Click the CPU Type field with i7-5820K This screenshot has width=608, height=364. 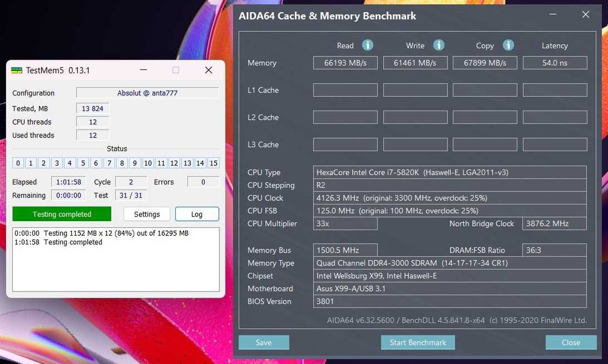(450, 173)
